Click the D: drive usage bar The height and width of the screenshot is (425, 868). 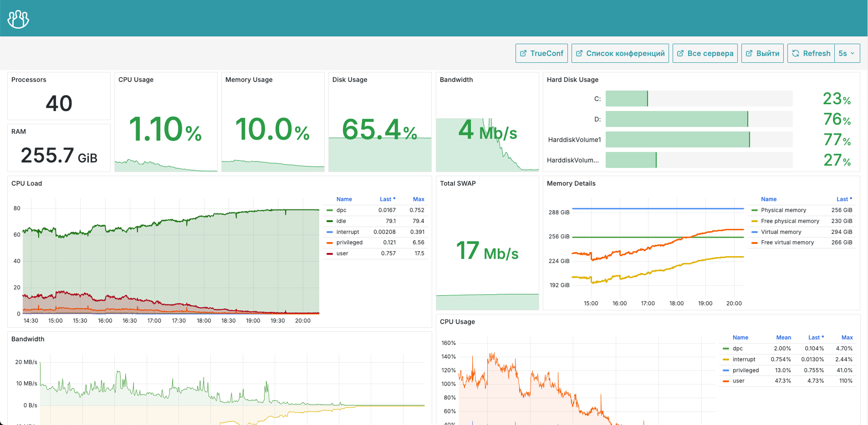point(699,119)
